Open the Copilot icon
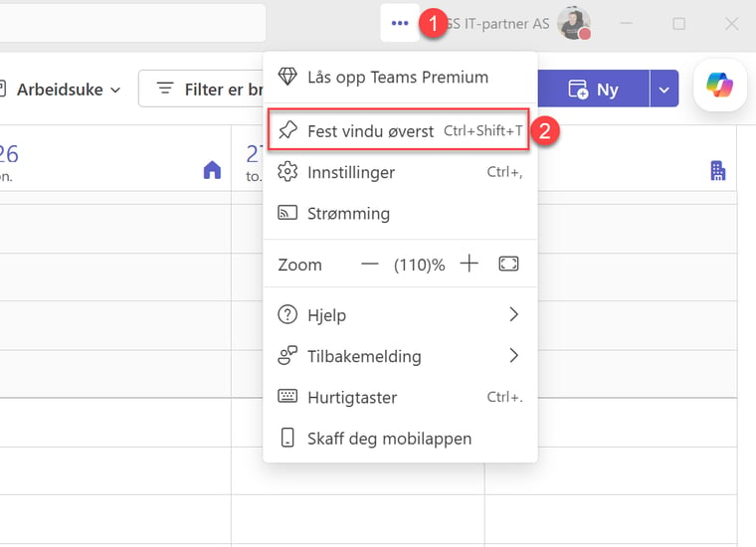Viewport: 756px width, 547px height. coord(719,87)
